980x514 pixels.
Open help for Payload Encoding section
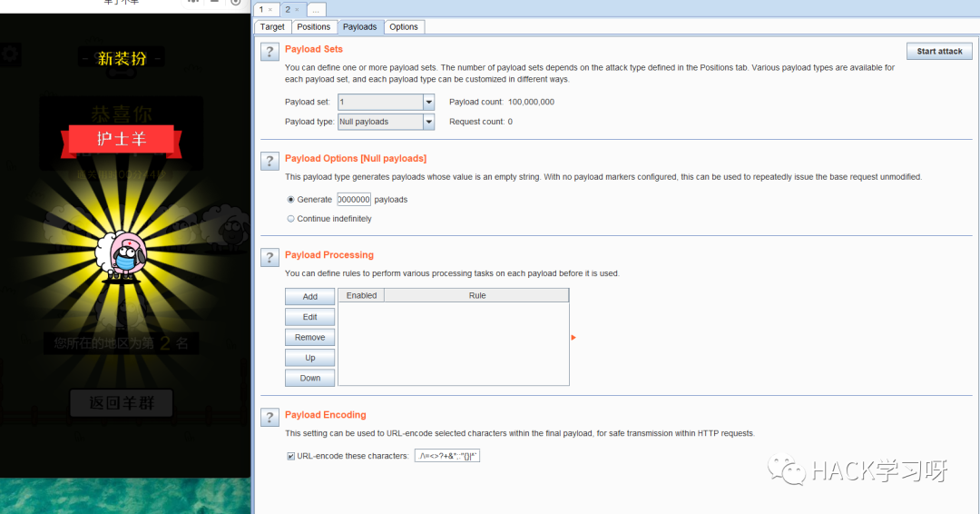coord(269,417)
